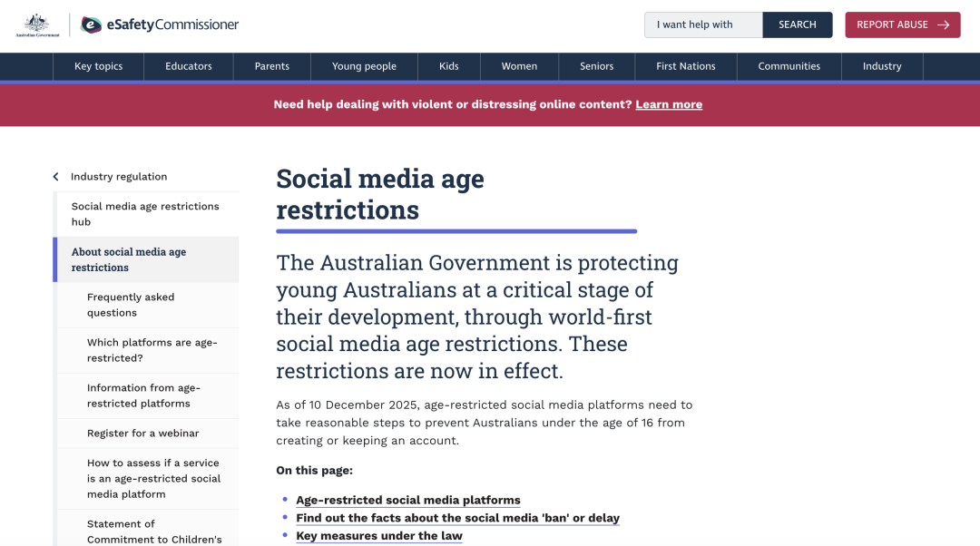Click the 'On this page:' label

pyautogui.click(x=314, y=471)
